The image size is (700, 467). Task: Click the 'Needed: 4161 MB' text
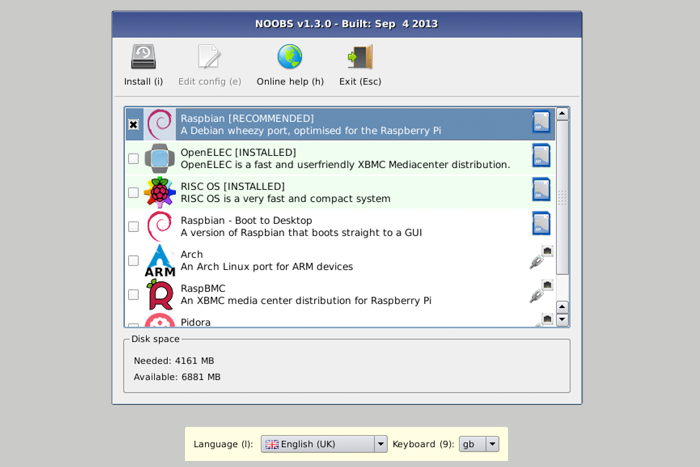[174, 361]
